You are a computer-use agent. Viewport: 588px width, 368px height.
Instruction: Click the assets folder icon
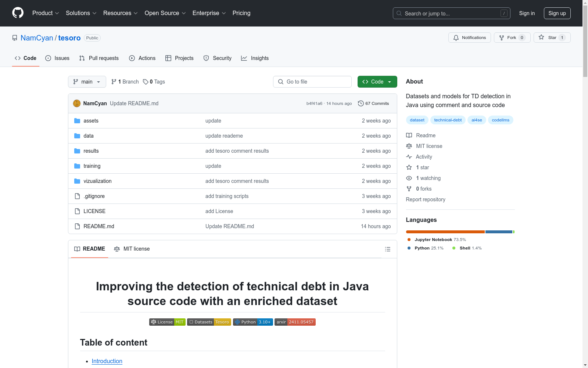click(77, 121)
